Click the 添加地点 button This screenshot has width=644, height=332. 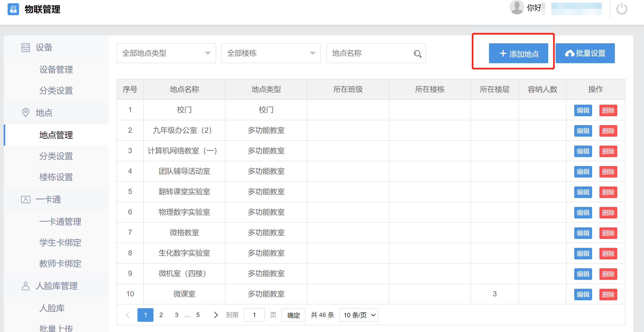pos(518,53)
